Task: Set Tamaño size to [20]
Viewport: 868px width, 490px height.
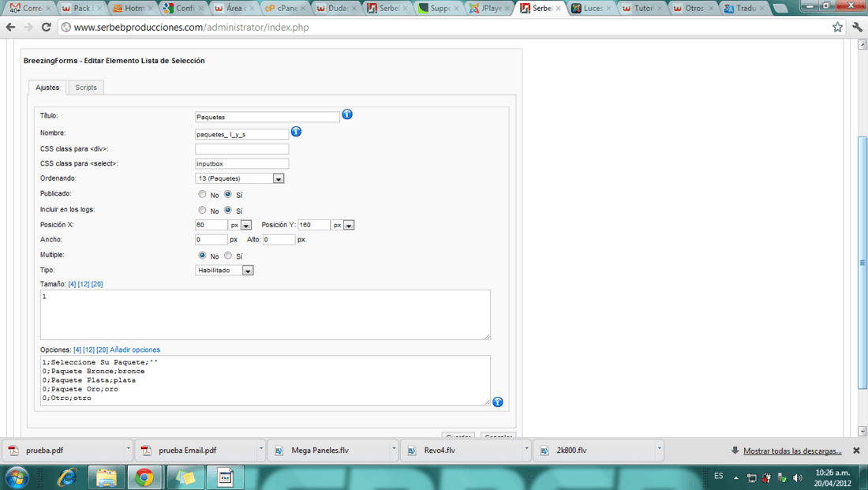Action: click(x=97, y=284)
